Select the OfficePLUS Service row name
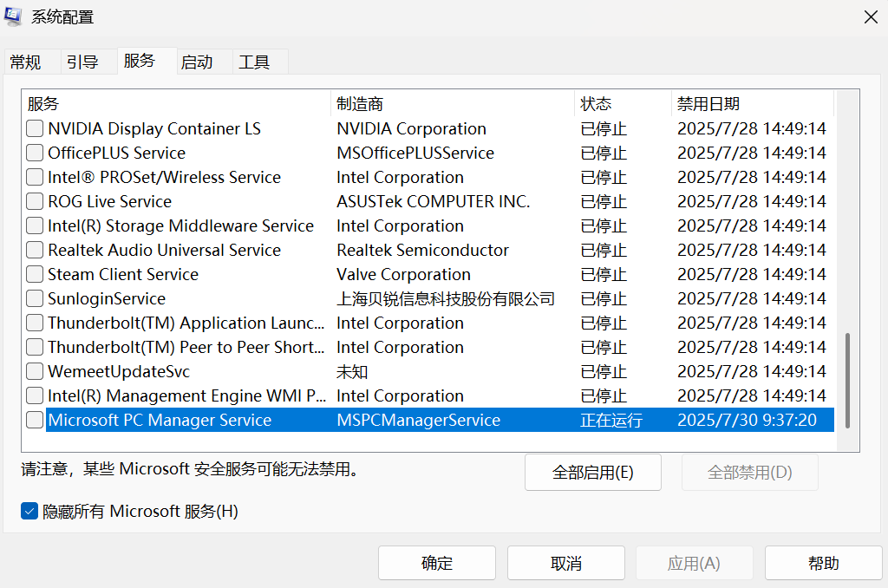The height and width of the screenshot is (588, 888). (117, 153)
